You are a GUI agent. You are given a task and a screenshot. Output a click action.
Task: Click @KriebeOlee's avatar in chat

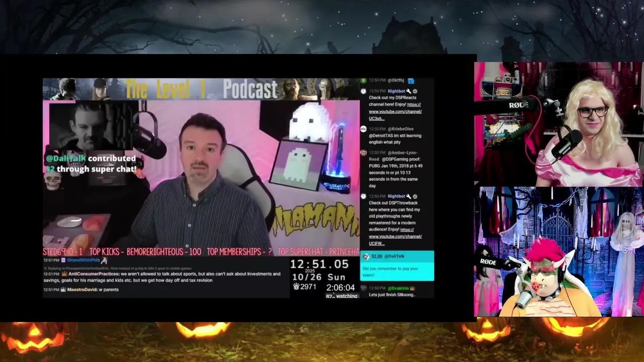tap(363, 129)
